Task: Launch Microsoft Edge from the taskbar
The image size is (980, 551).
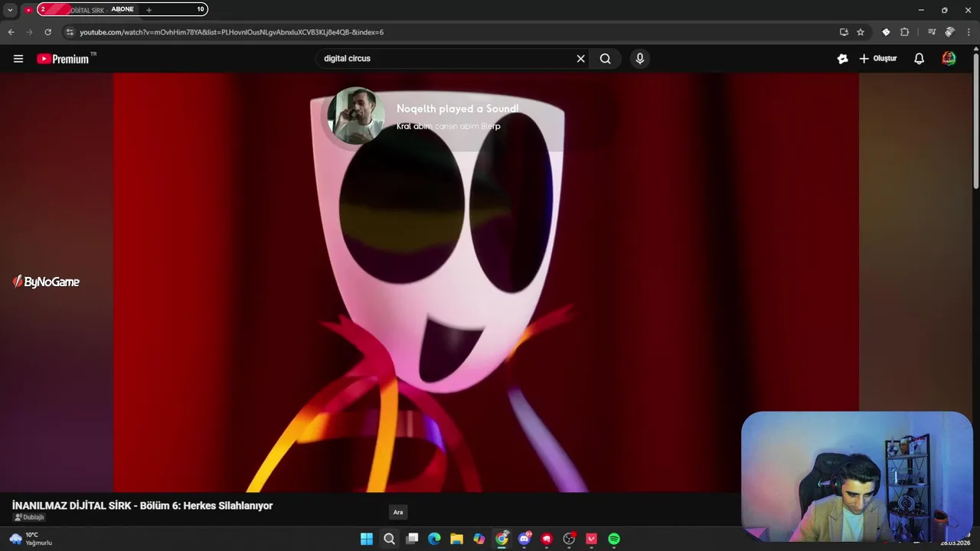Action: 434,539
